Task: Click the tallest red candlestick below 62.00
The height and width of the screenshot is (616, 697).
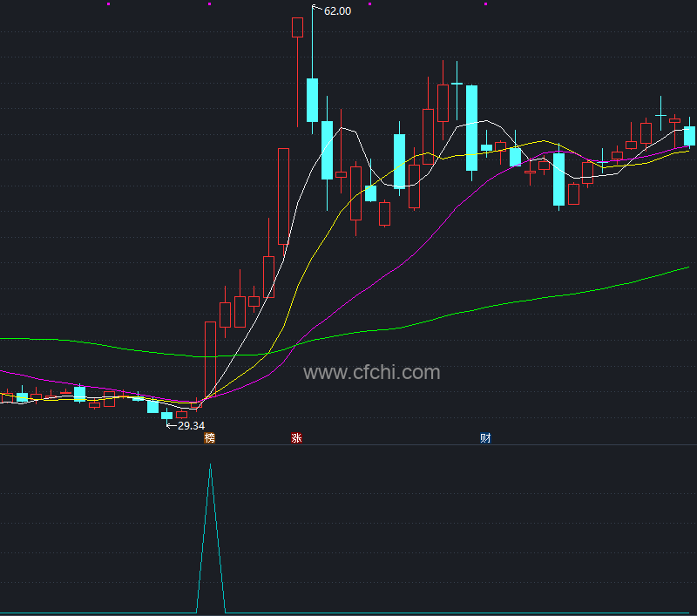Action: (x=284, y=196)
